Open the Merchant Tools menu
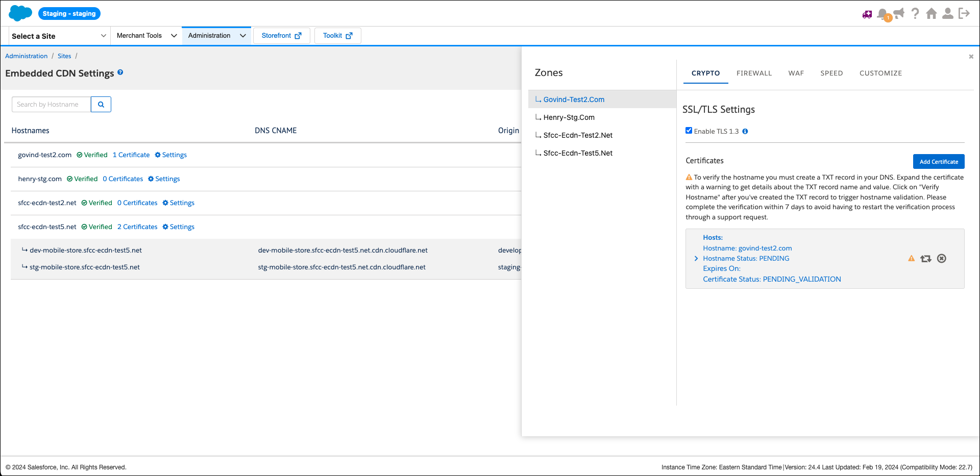The height and width of the screenshot is (476, 980). (146, 36)
